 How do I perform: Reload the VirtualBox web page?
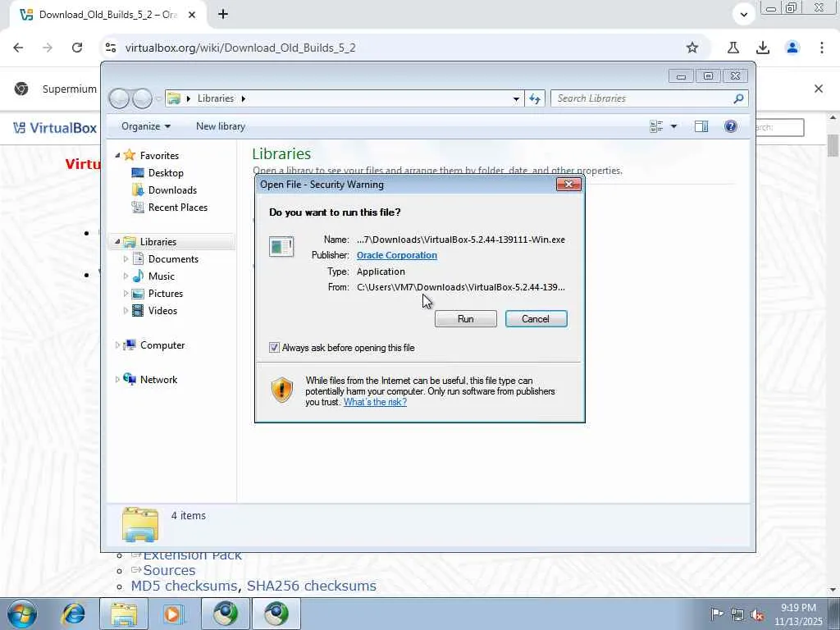77,48
